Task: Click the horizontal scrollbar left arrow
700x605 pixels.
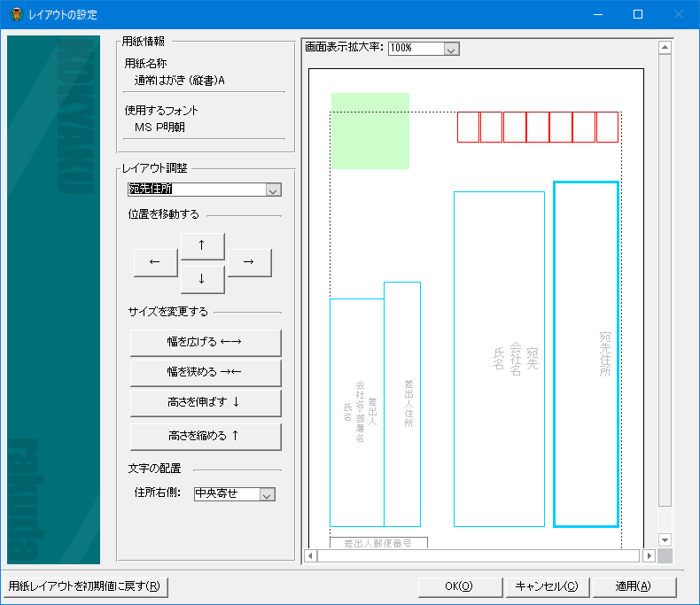Action: (311, 556)
